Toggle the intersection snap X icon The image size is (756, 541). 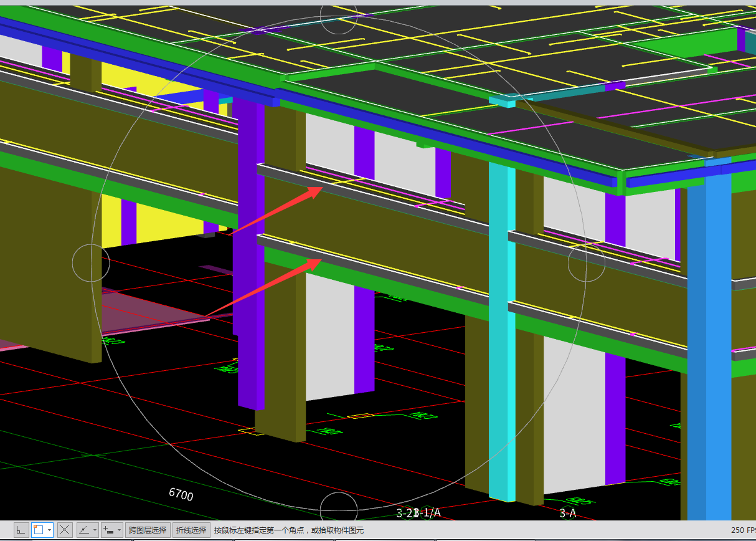[x=65, y=530]
